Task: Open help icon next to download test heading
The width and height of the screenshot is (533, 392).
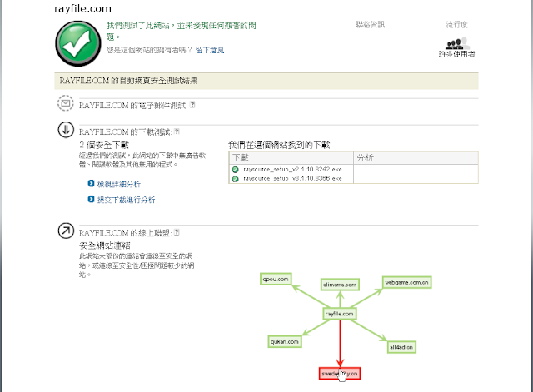Action: pos(177,131)
